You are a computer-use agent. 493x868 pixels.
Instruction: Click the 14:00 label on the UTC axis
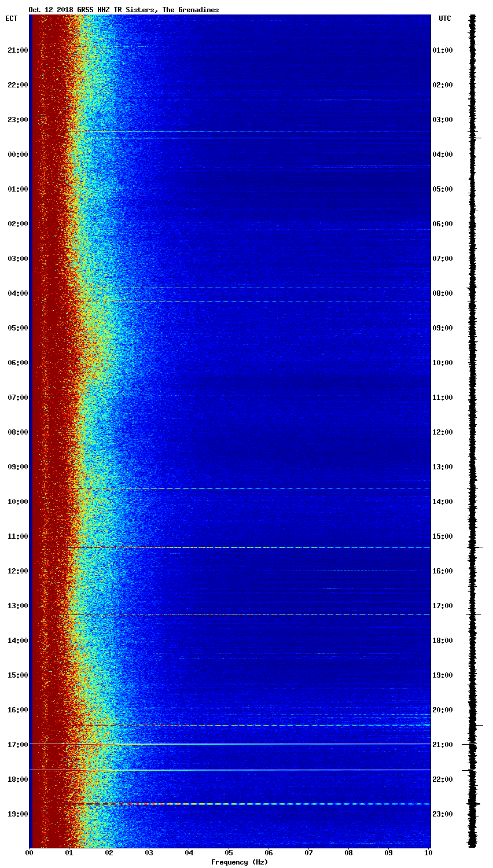tap(443, 502)
